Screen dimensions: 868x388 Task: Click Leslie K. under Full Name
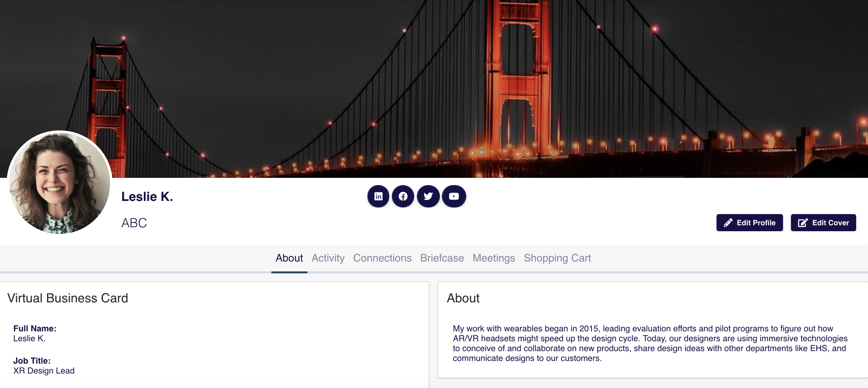pos(29,338)
